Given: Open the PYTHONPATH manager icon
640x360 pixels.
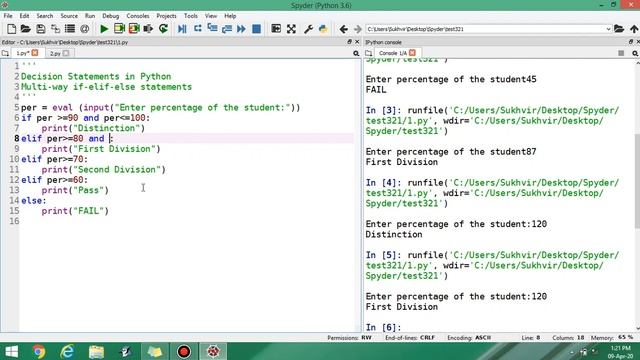Looking at the screenshot, I should (x=323, y=29).
